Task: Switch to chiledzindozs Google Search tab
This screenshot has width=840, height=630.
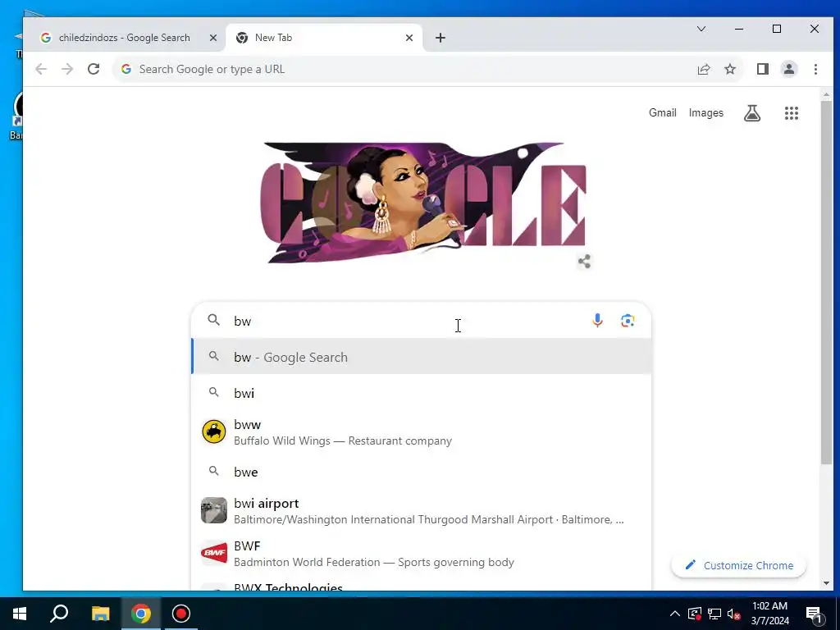Action: [125, 38]
